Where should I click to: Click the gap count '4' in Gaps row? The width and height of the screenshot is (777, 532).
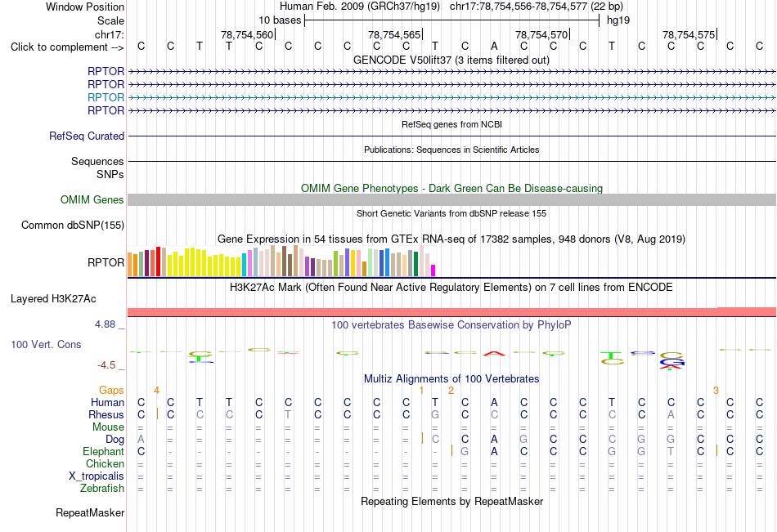point(156,391)
